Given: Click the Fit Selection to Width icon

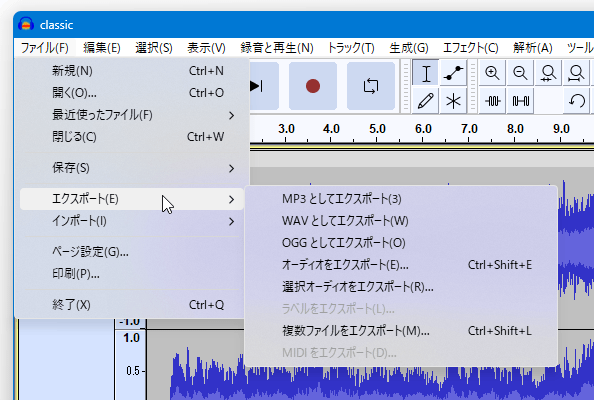Looking at the screenshot, I should [x=548, y=73].
